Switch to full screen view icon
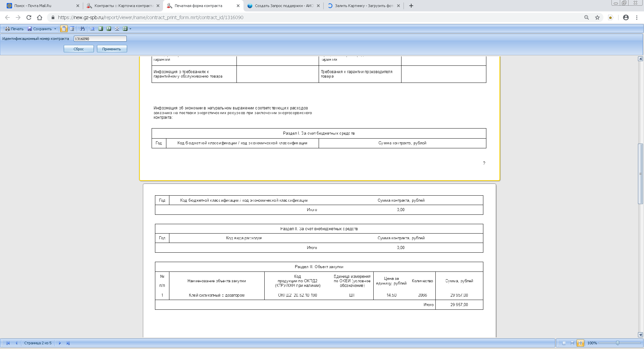 pyautogui.click(x=92, y=29)
